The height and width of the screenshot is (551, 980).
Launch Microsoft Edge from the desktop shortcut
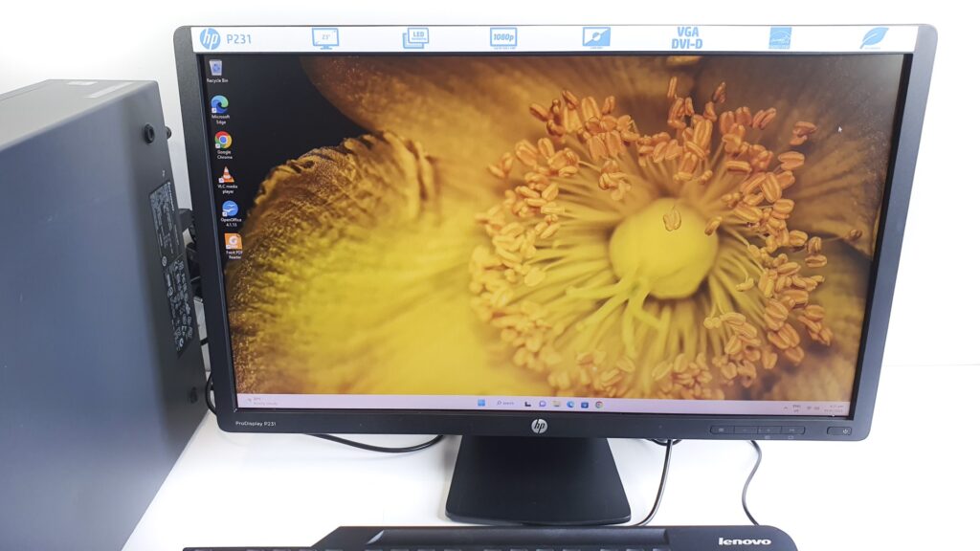219,104
